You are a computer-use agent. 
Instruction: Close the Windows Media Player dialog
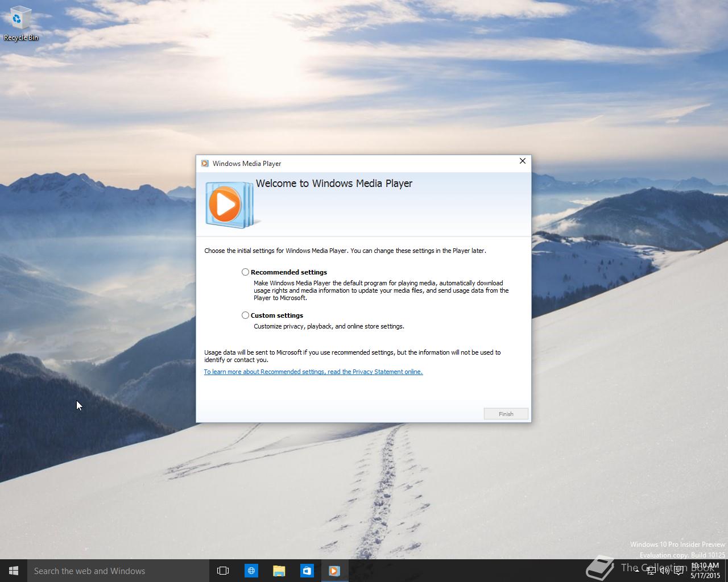pos(522,161)
